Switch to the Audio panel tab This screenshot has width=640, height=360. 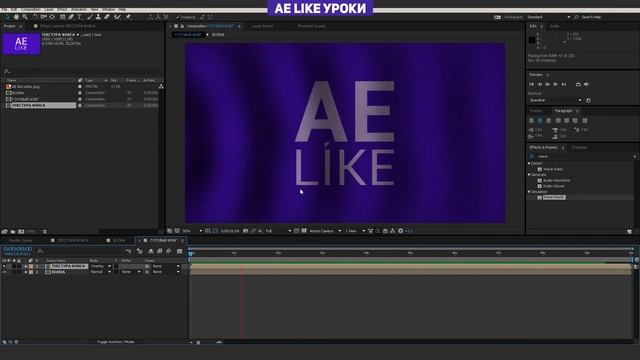coord(554,26)
